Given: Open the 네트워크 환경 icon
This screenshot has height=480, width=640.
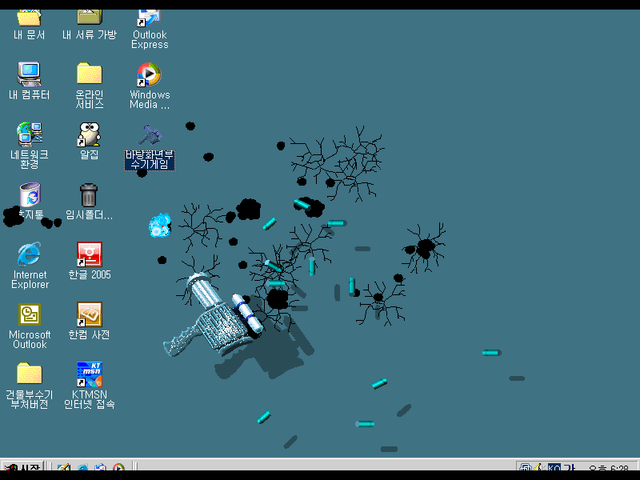Looking at the screenshot, I should (x=29, y=135).
